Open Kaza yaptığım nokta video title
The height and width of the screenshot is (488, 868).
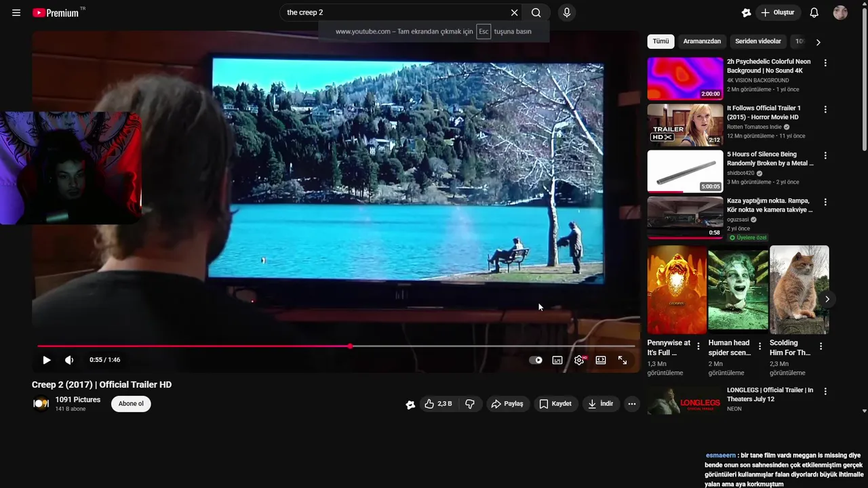pyautogui.click(x=770, y=205)
